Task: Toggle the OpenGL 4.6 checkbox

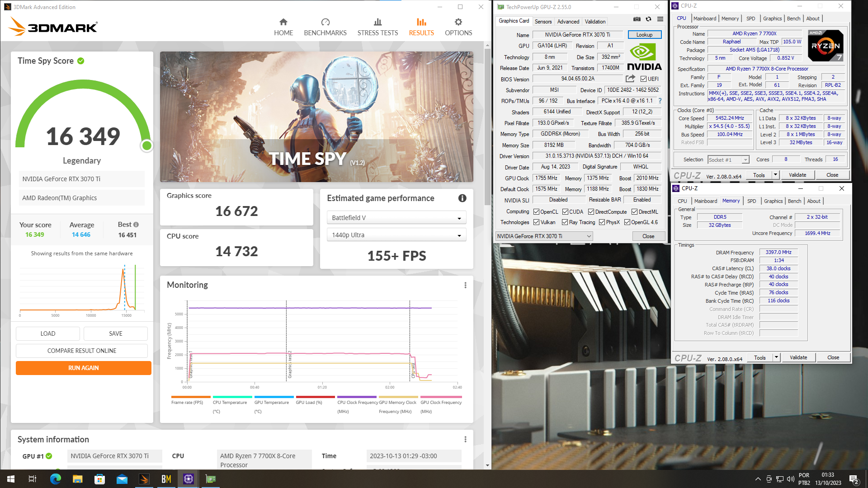Action: (627, 222)
